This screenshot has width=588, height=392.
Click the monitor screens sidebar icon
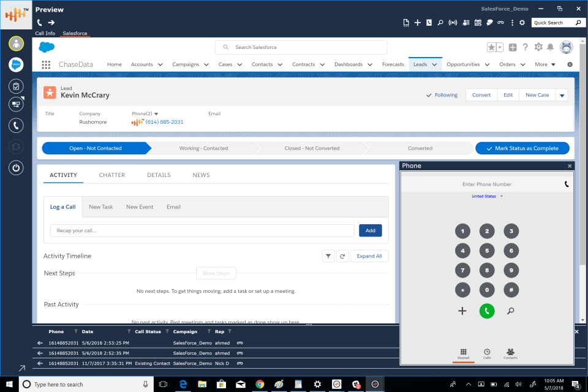click(x=16, y=104)
